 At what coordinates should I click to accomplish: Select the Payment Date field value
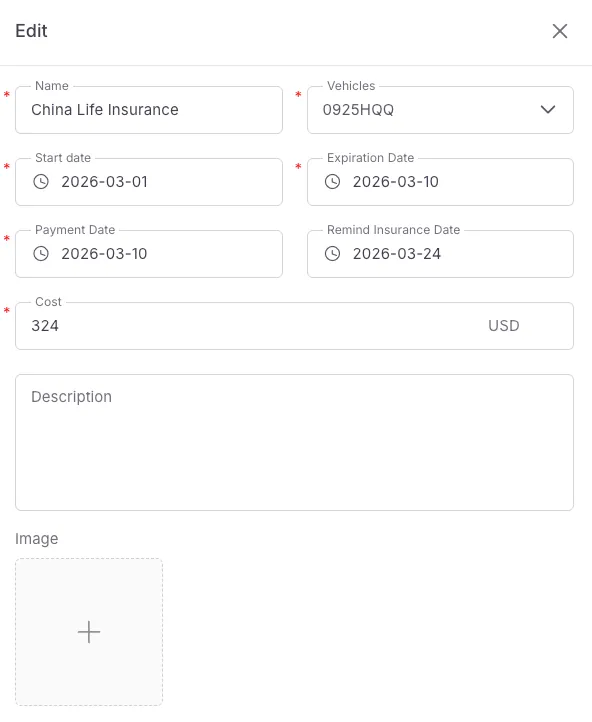pyautogui.click(x=149, y=254)
